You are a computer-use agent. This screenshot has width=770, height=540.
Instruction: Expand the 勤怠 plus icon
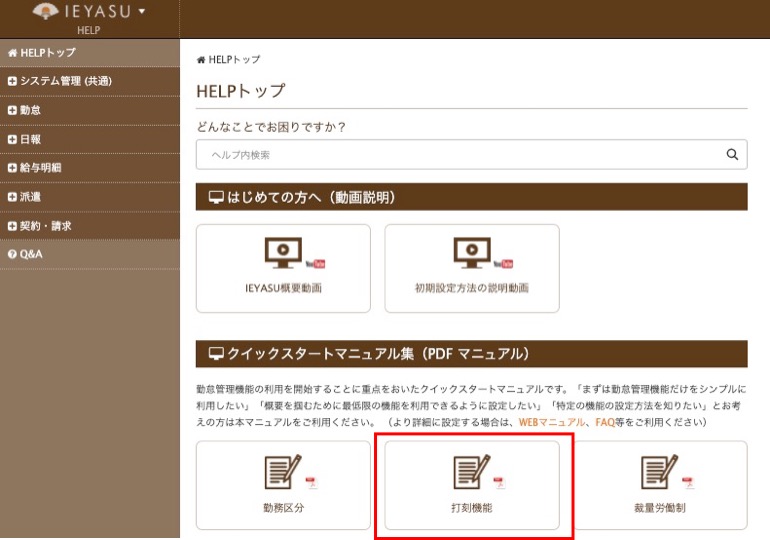pos(12,110)
